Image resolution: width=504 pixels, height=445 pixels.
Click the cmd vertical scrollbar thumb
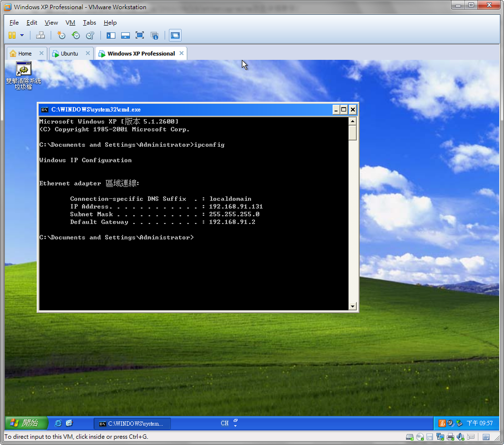pos(352,133)
